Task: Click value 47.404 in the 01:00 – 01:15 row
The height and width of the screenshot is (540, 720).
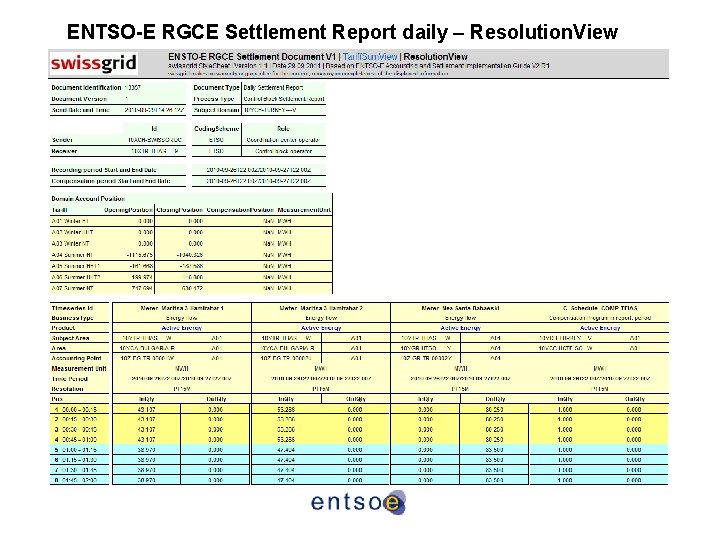Action: (286, 450)
